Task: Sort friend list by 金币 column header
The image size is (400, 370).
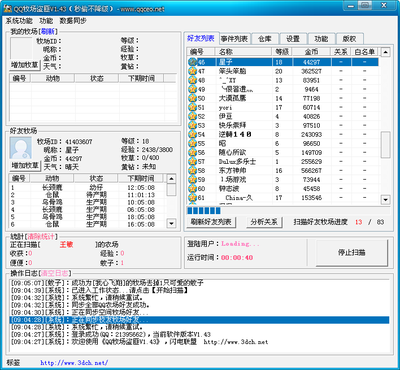Action: [312, 52]
